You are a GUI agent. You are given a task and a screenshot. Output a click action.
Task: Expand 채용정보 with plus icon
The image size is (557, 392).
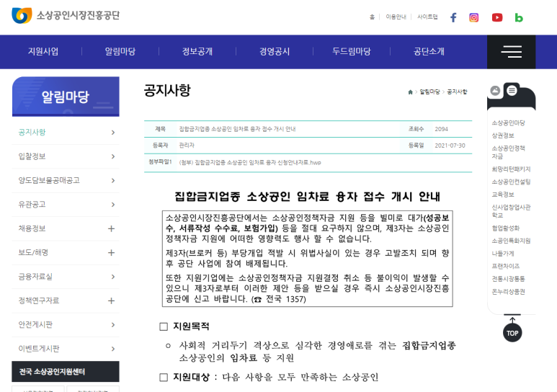click(x=111, y=229)
